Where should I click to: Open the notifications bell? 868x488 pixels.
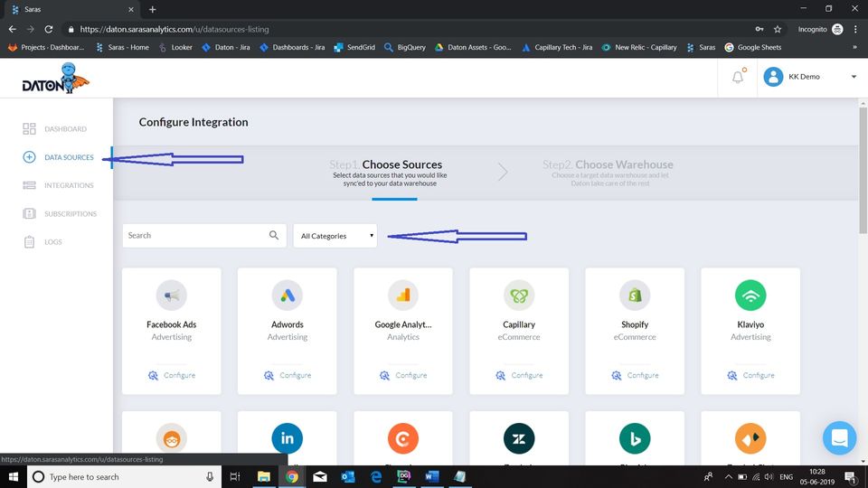738,77
